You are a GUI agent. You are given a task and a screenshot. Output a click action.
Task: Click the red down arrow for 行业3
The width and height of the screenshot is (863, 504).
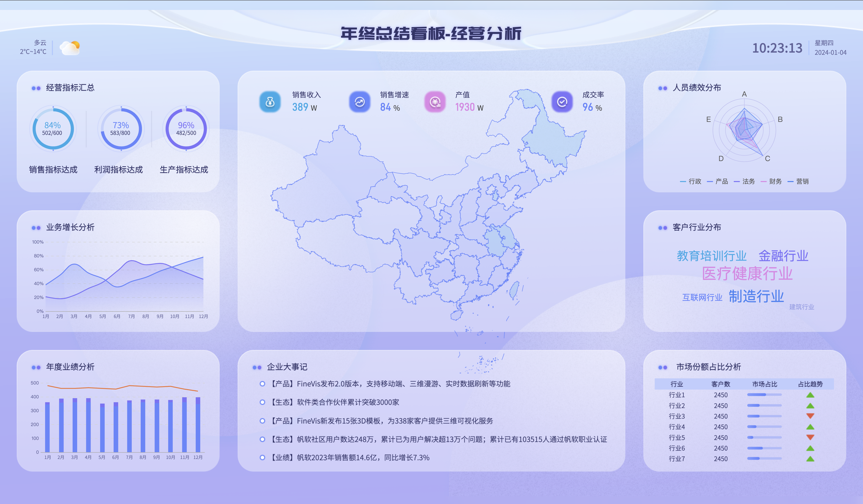[x=810, y=416]
